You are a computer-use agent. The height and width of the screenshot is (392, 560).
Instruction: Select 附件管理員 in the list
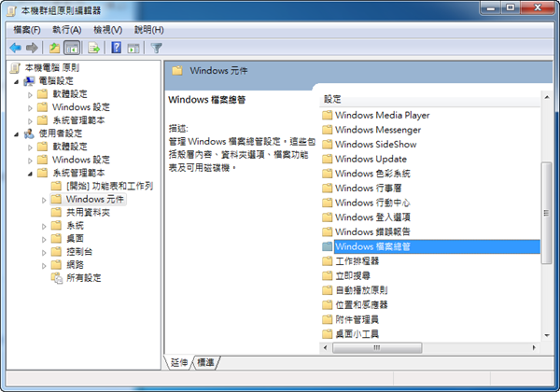click(357, 319)
